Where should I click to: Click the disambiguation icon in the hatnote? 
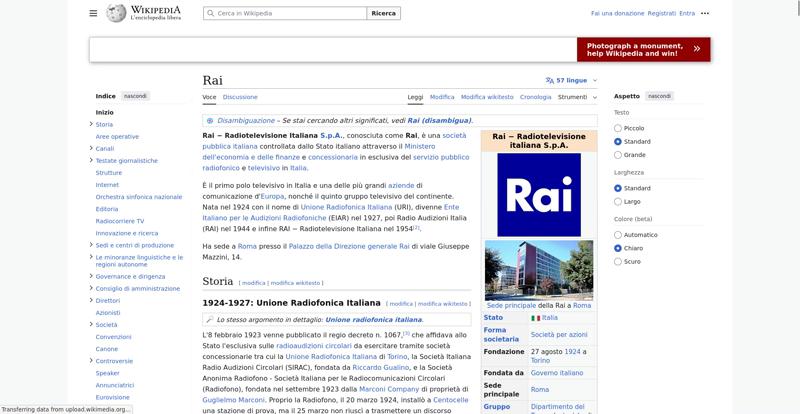click(x=210, y=121)
